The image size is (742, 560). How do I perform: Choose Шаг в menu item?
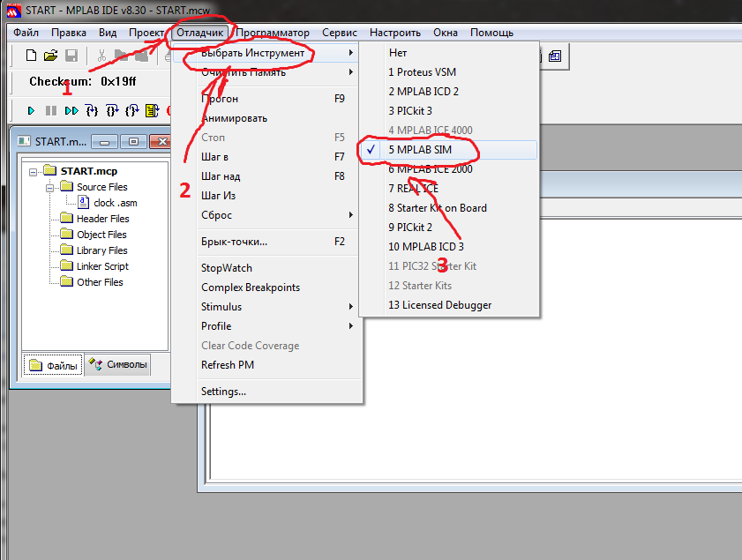[267, 157]
